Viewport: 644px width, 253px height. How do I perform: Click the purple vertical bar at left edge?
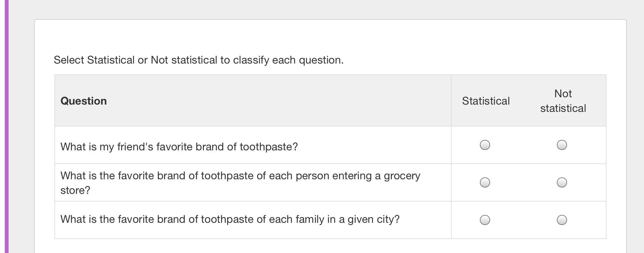click(7, 126)
